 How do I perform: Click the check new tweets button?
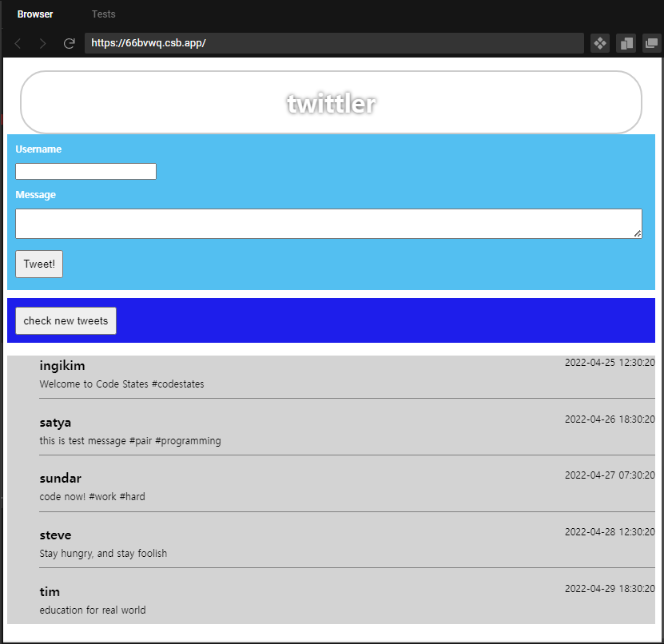(66, 320)
